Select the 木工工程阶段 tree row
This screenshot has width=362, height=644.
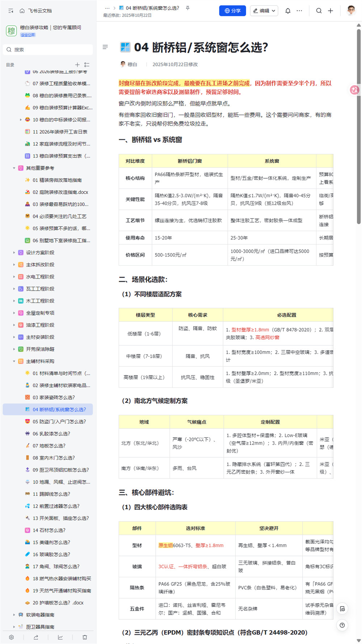[x=48, y=301]
